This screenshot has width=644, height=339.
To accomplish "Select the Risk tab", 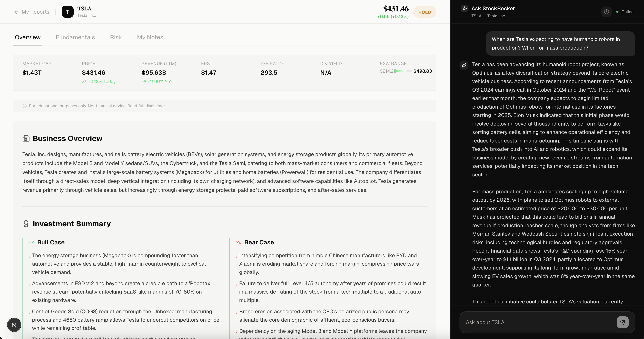I will pyautogui.click(x=116, y=37).
